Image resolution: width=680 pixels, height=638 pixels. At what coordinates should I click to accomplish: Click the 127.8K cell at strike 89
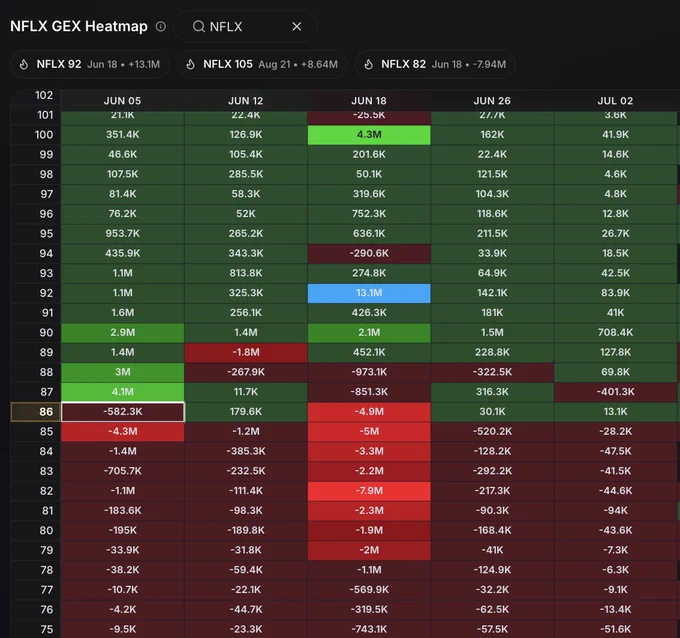click(615, 352)
